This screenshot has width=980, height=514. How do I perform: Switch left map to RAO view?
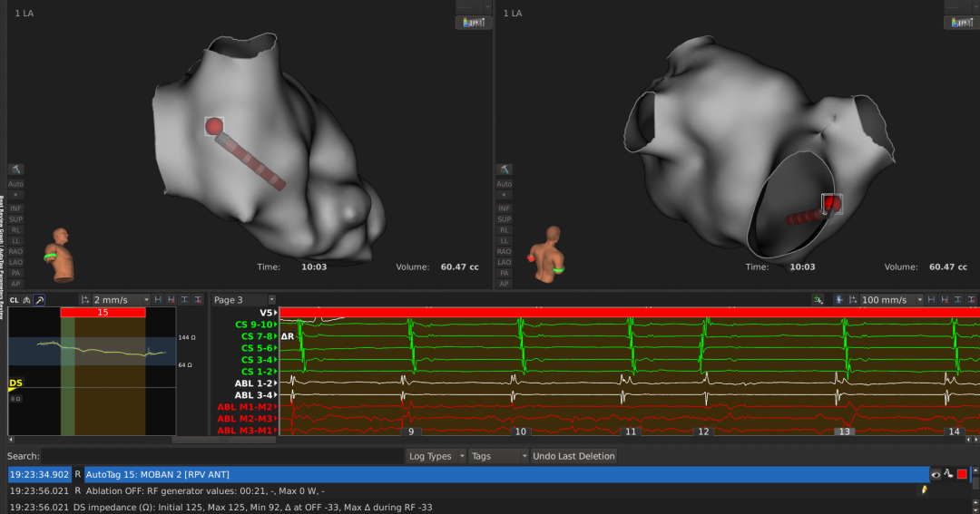click(x=16, y=251)
